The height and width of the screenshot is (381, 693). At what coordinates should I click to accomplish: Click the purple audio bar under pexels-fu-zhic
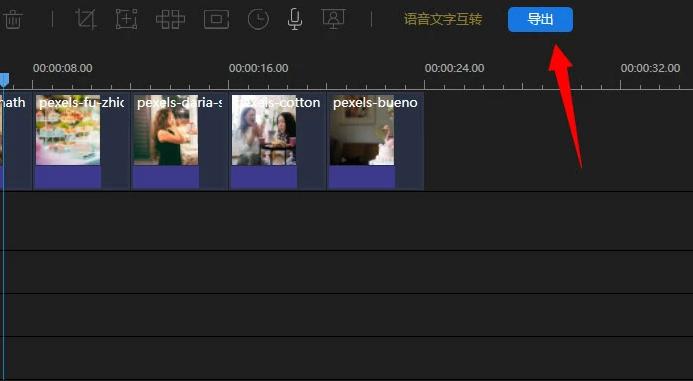tap(68, 177)
